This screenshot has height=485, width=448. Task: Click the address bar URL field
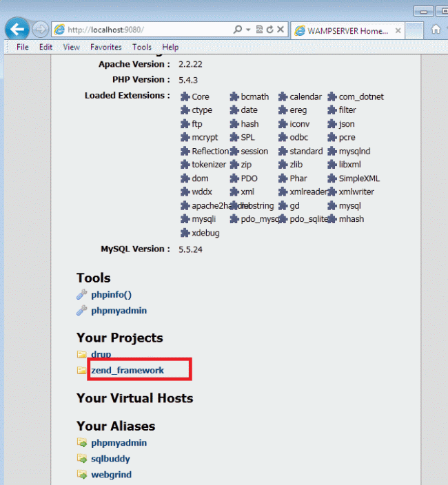(x=148, y=30)
